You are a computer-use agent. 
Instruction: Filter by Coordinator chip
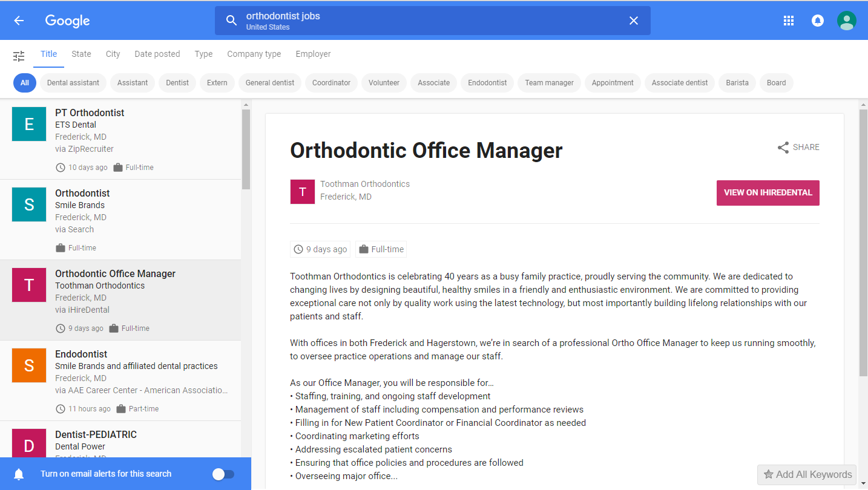click(x=331, y=83)
